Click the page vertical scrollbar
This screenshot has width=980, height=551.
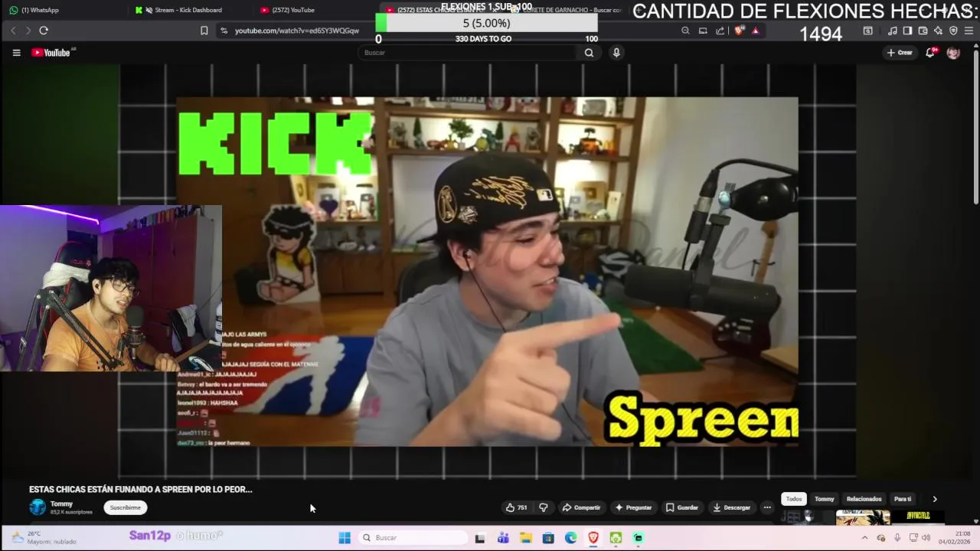pyautogui.click(x=975, y=126)
